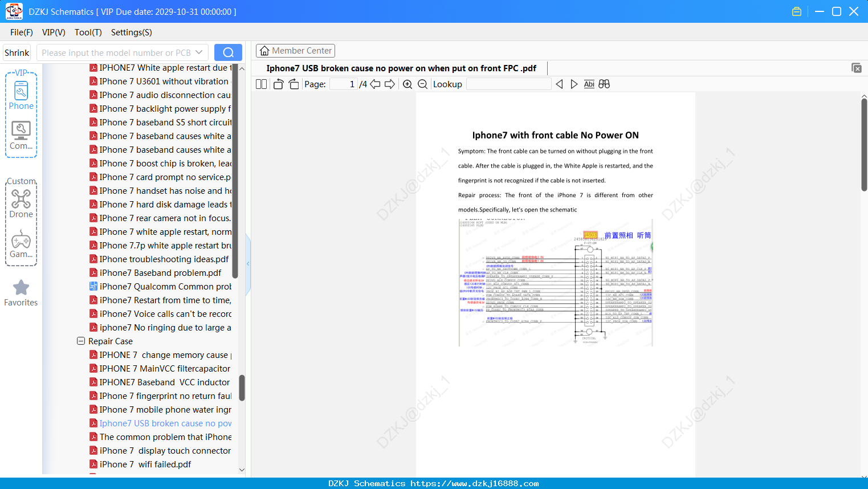Open IPhone 7 rear camera not in focus
This screenshot has width=868, height=489.
tap(165, 218)
